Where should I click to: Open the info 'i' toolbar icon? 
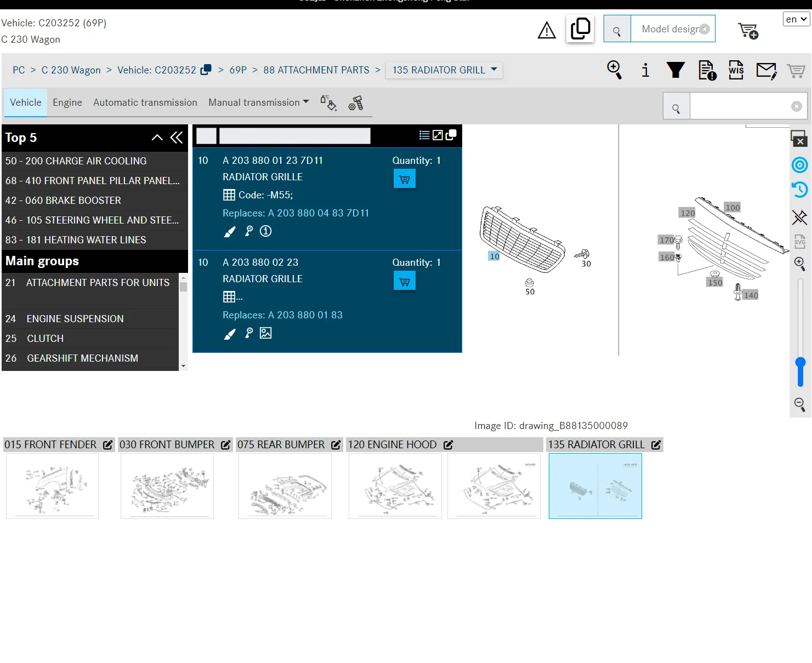(645, 70)
